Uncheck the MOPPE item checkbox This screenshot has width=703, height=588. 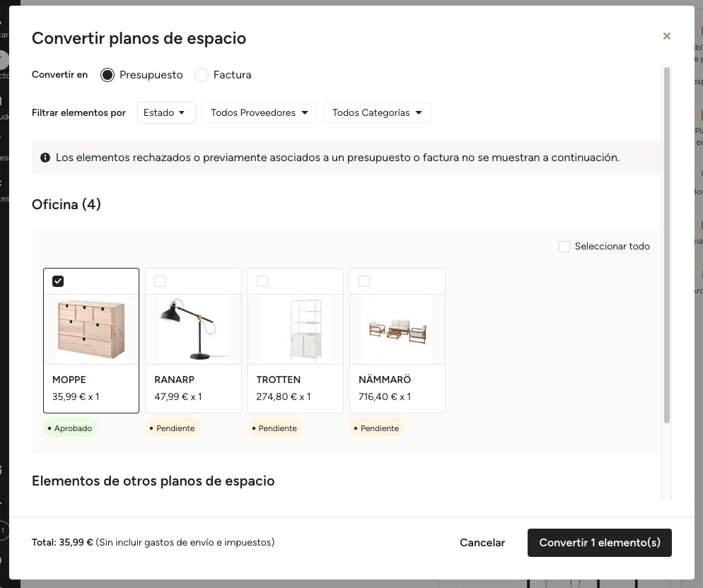point(58,281)
